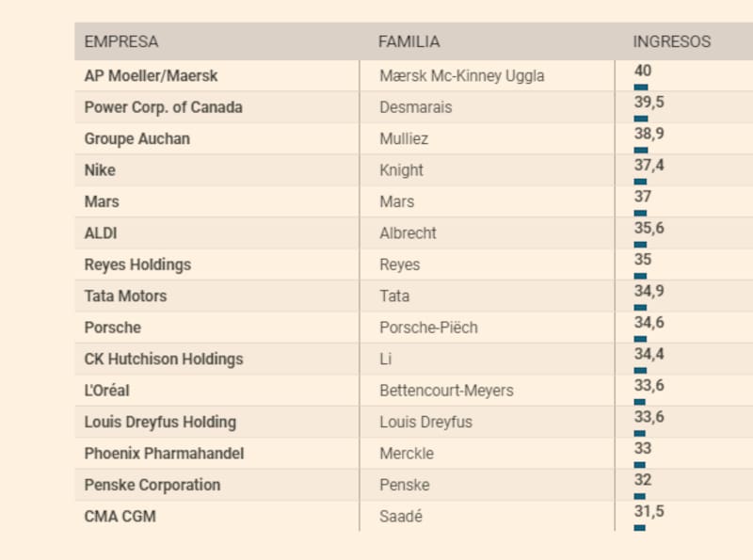The width and height of the screenshot is (753, 560).
Task: Click the L'Oréal company name
Action: [106, 390]
